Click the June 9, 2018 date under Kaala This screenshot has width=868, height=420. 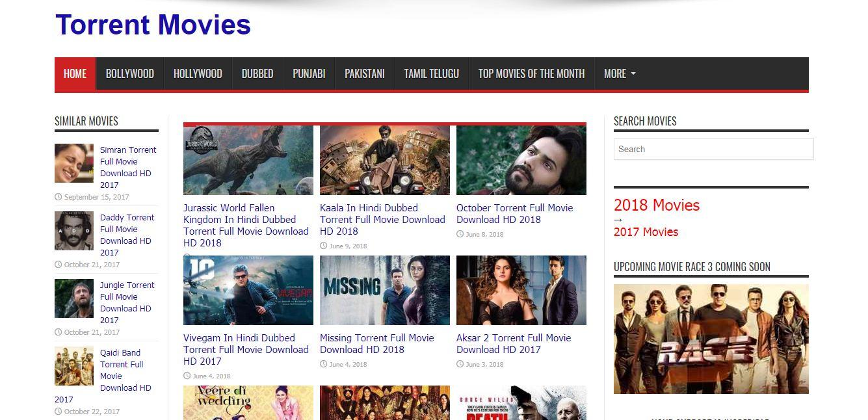[x=348, y=246]
